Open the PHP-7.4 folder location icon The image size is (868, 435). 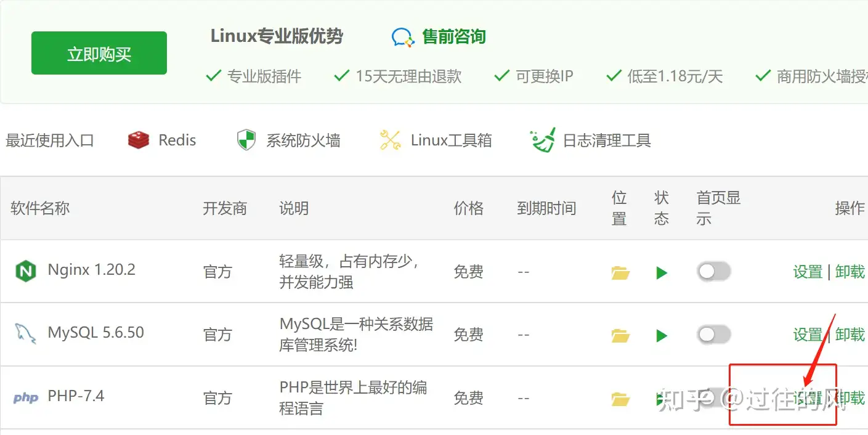tap(620, 399)
